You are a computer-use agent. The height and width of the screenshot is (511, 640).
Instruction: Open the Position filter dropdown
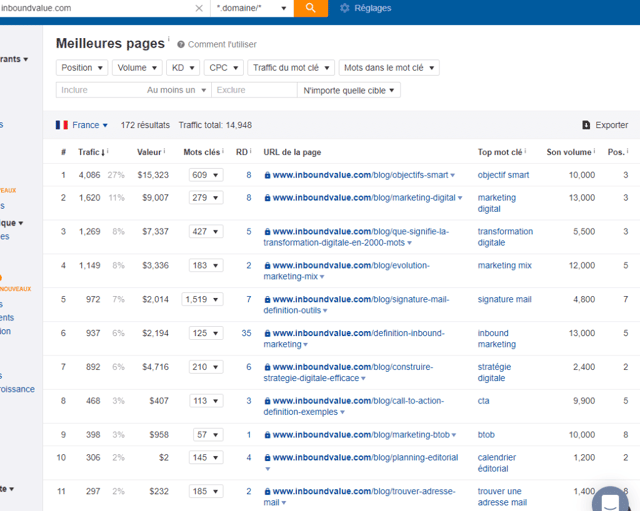click(x=81, y=68)
